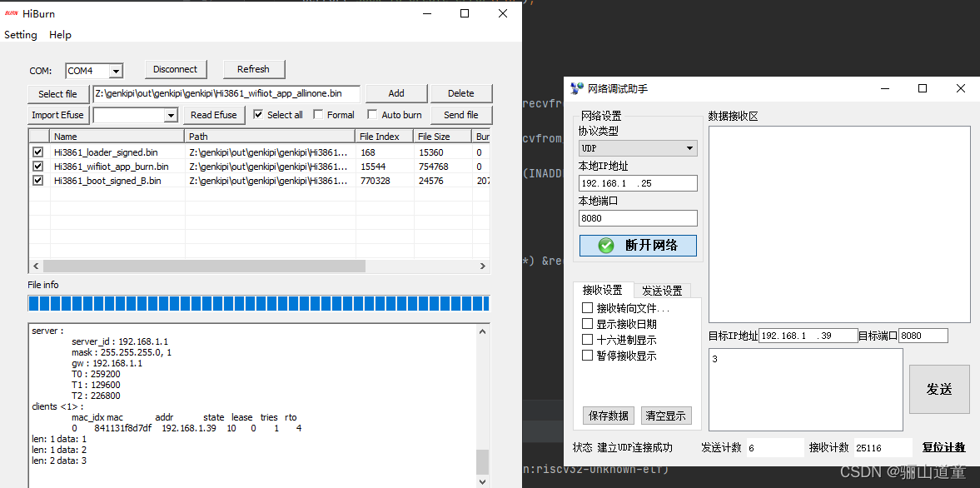The width and height of the screenshot is (980, 488).
Task: Click the 数据接收区 receive area
Action: click(839, 224)
